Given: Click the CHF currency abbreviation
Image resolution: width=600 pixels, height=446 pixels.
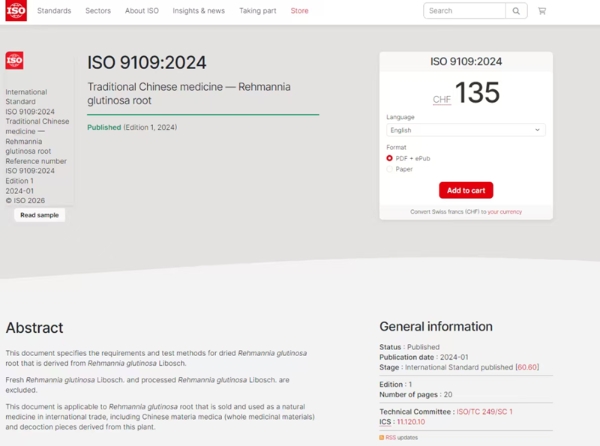Looking at the screenshot, I should (x=442, y=99).
